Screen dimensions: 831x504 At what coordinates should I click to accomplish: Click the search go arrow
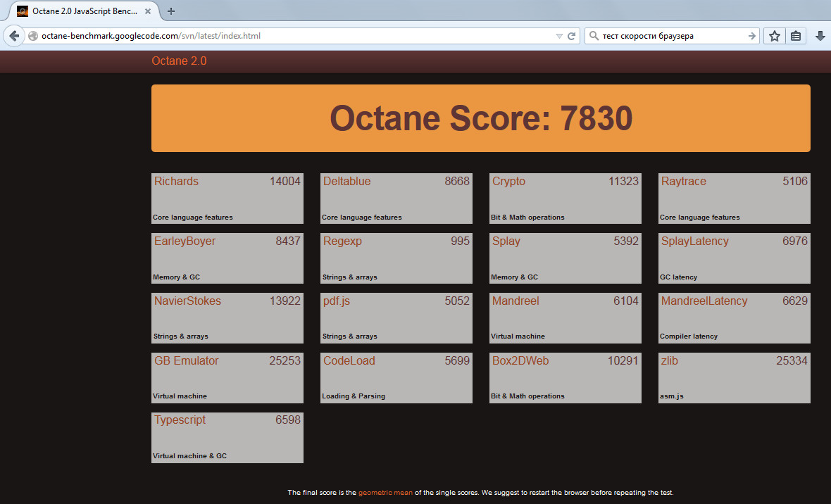pyautogui.click(x=751, y=36)
